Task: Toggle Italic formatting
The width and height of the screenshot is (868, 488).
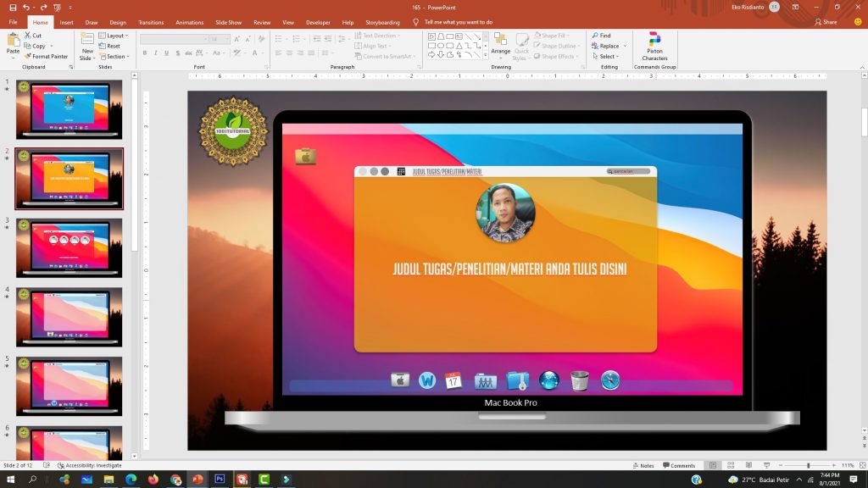Action: click(x=156, y=53)
